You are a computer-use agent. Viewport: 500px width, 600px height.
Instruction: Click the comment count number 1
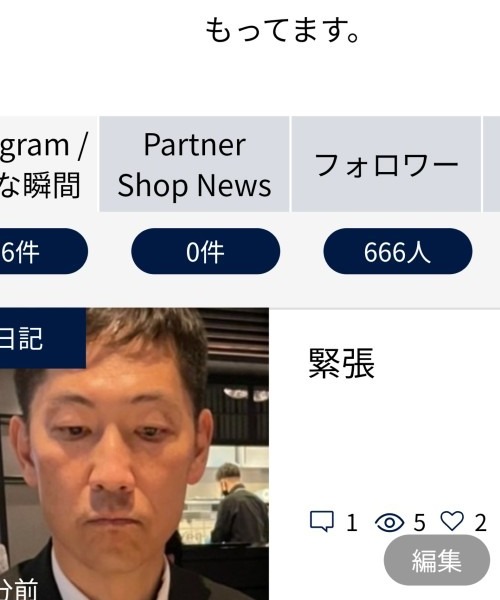352,523
